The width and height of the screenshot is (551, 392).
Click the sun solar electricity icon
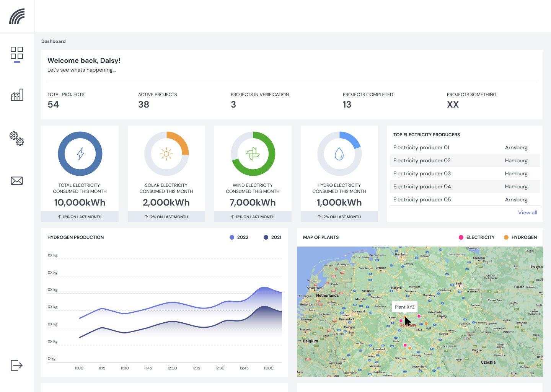[166, 154]
